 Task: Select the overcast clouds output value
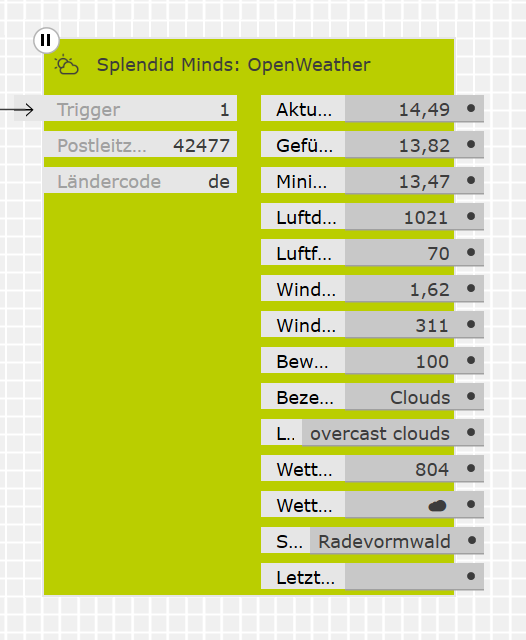(x=380, y=433)
